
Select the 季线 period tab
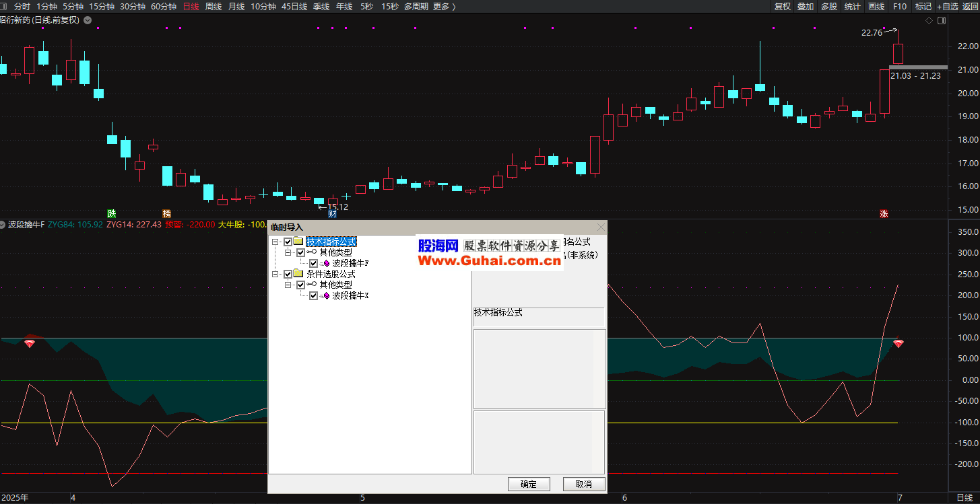coord(321,6)
